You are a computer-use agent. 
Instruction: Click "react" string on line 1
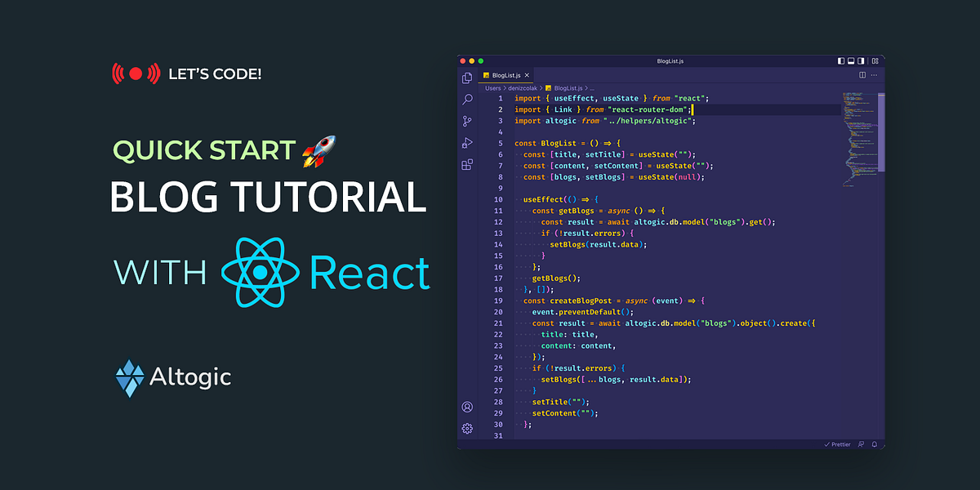coord(690,98)
